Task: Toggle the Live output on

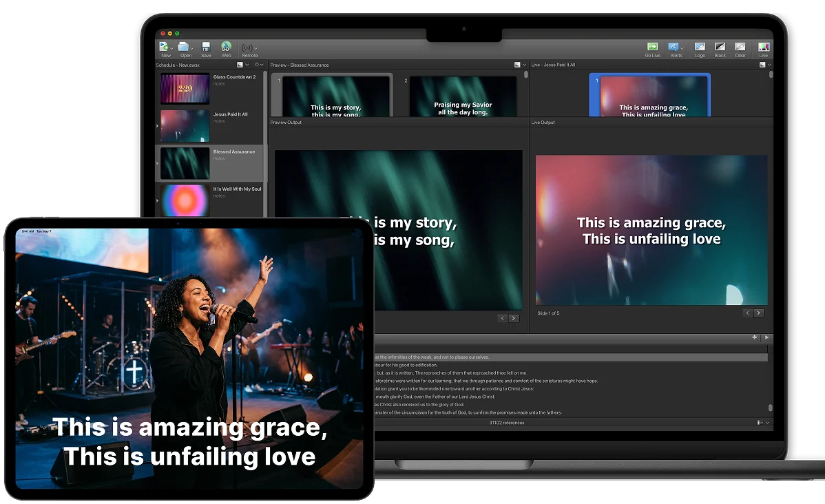Action: coord(763,45)
